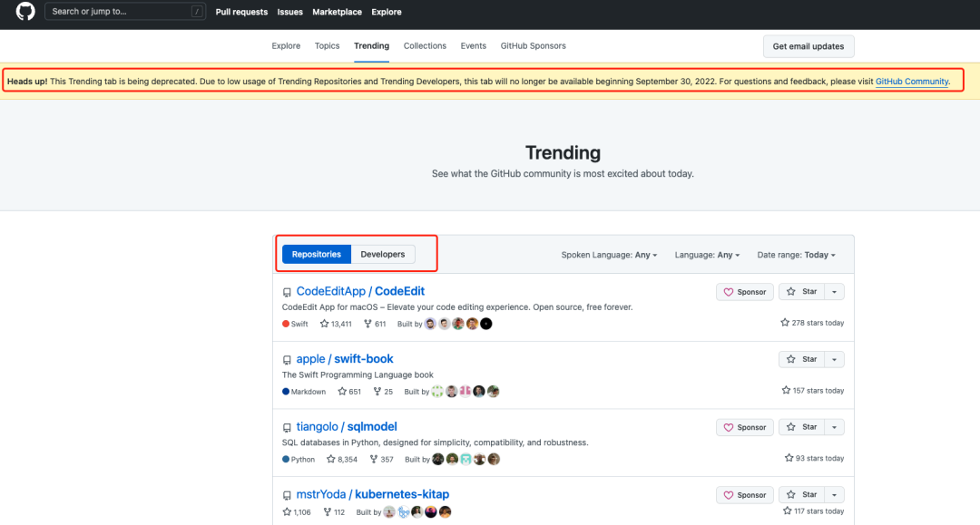Screen dimensions: 980x525
Task: Click the GitHub Octocat logo
Action: (x=25, y=12)
